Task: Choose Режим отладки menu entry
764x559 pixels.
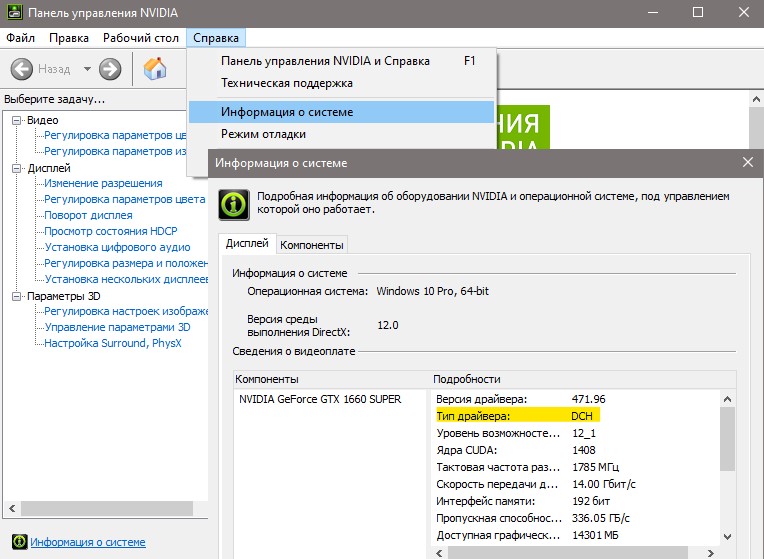Action: tap(342, 134)
